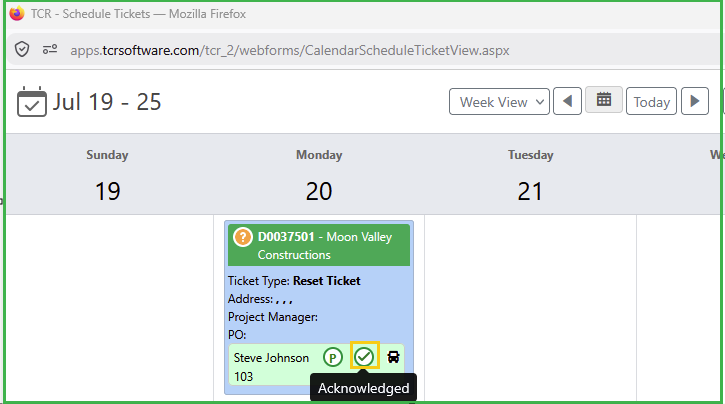725x404 pixels.
Task: Click the shield tracking protection icon
Action: coord(22,49)
